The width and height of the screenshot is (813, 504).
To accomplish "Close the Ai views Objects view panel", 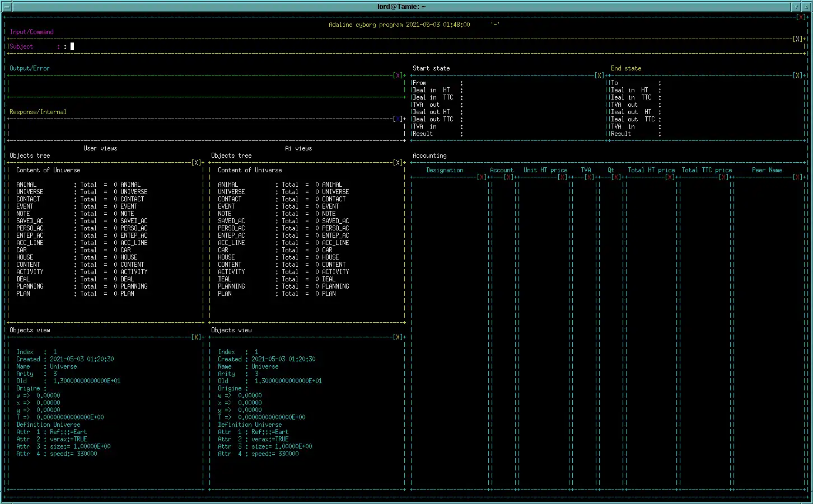I will pos(398,337).
